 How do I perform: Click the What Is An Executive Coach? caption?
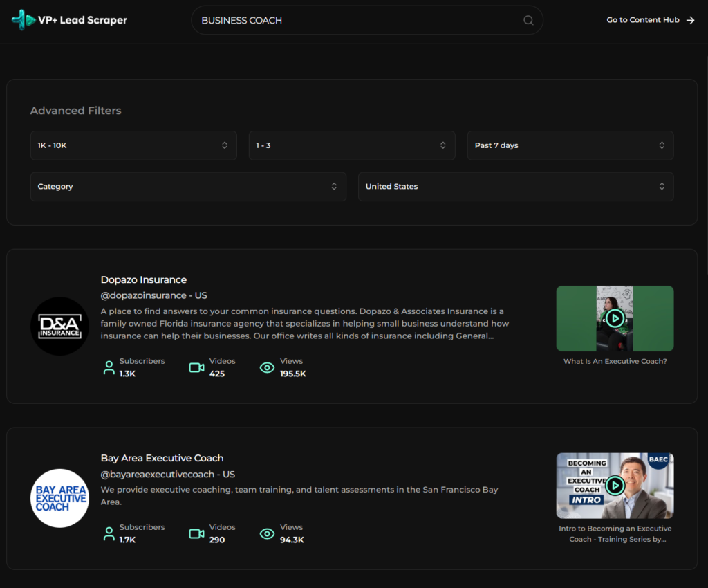click(x=615, y=361)
